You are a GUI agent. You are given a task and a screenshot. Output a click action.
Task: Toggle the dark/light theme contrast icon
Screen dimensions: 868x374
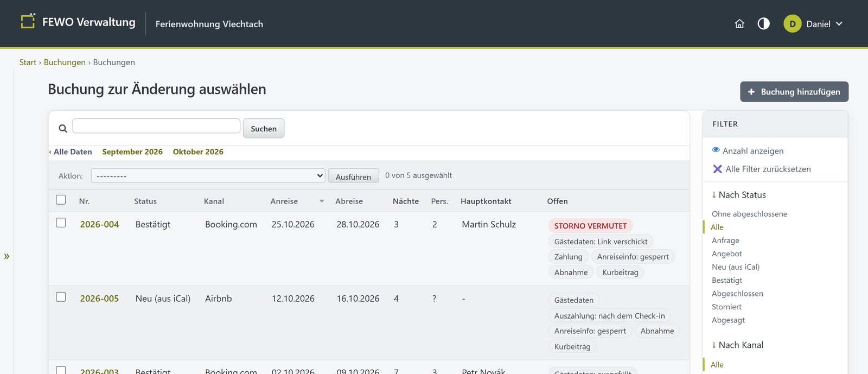click(763, 24)
